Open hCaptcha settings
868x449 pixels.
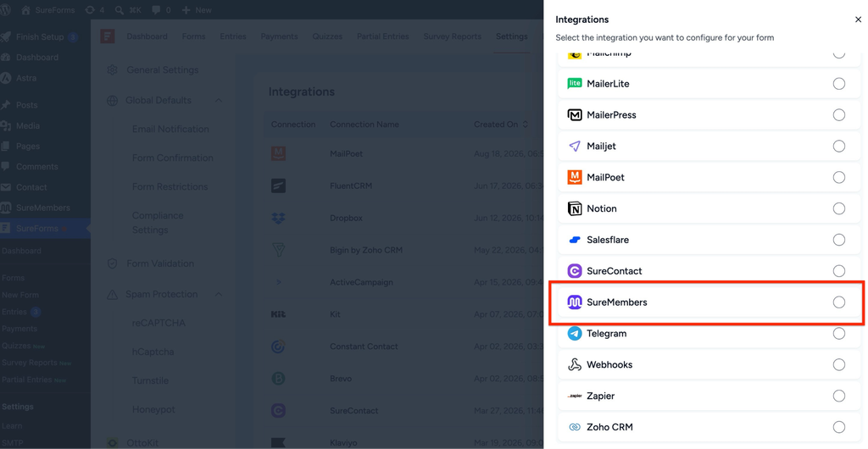(x=153, y=352)
